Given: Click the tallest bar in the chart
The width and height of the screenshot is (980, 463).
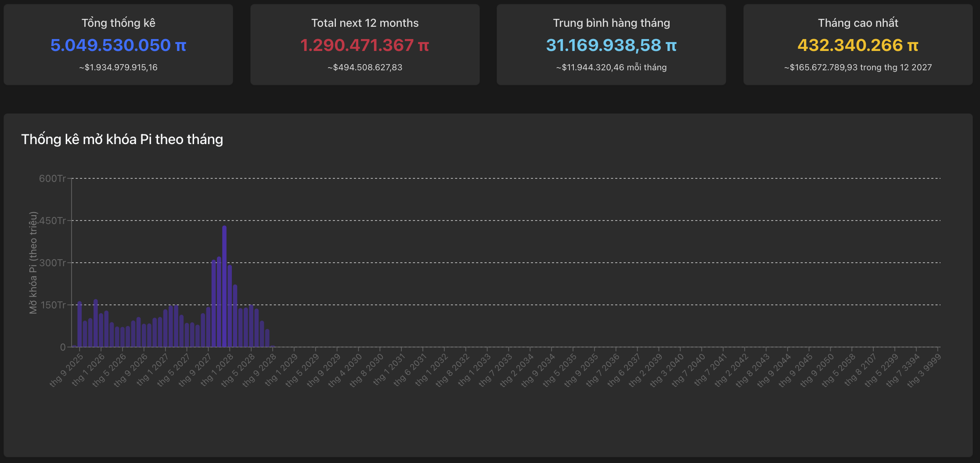Looking at the screenshot, I should click(224, 286).
